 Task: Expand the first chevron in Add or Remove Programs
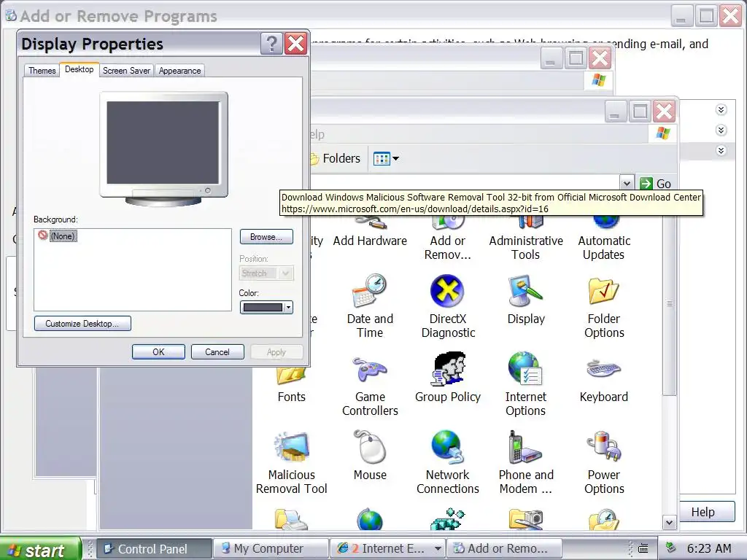tap(721, 110)
